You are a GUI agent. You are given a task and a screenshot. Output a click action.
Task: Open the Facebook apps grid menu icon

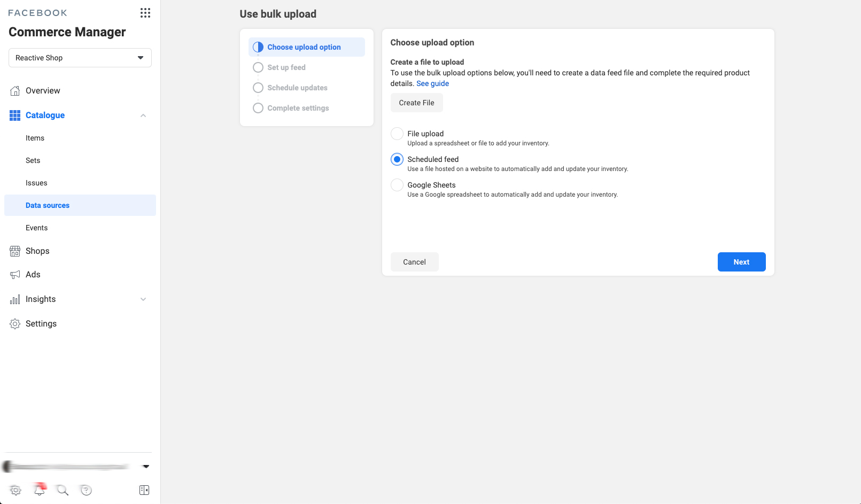pos(145,13)
